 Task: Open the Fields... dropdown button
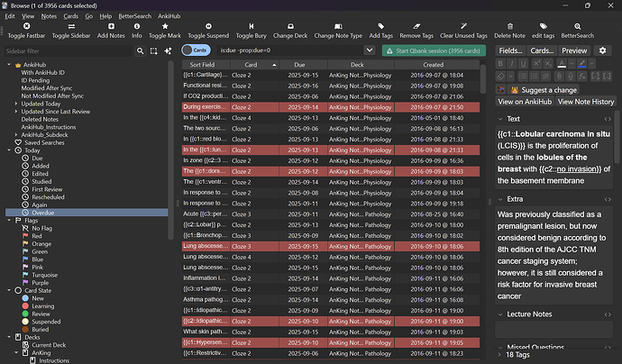click(x=511, y=50)
